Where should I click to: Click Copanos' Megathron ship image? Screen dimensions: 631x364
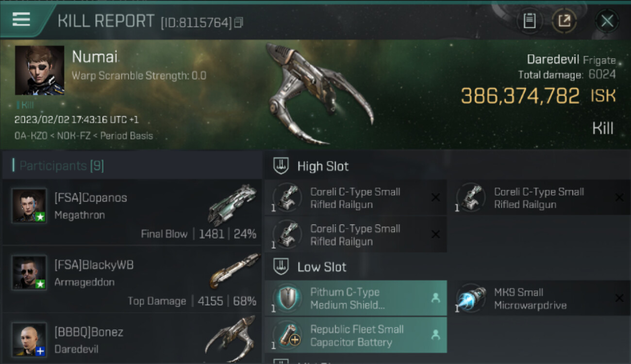232,205
